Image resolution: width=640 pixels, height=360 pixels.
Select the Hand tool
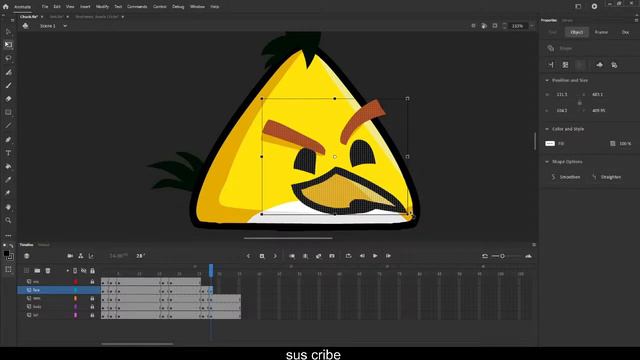8,207
